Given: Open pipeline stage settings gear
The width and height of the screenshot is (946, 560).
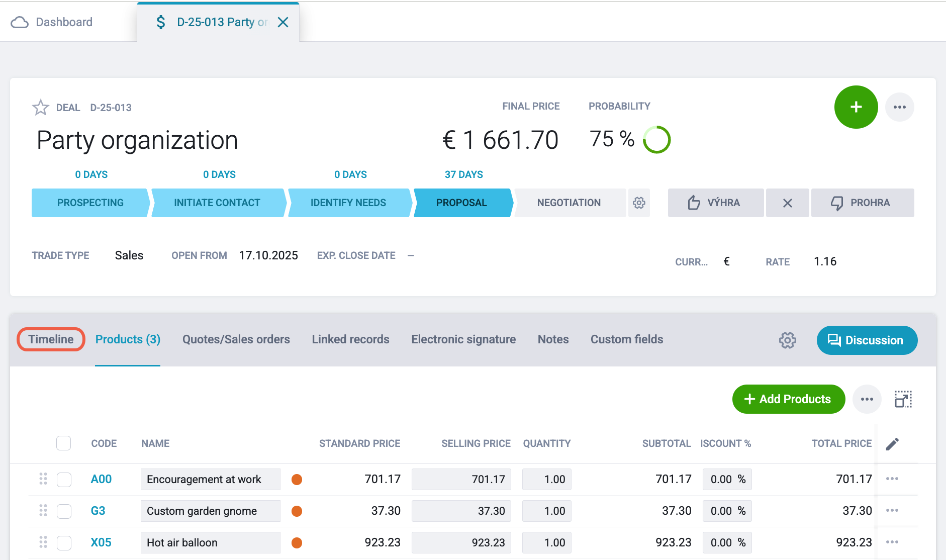Looking at the screenshot, I should coord(639,203).
